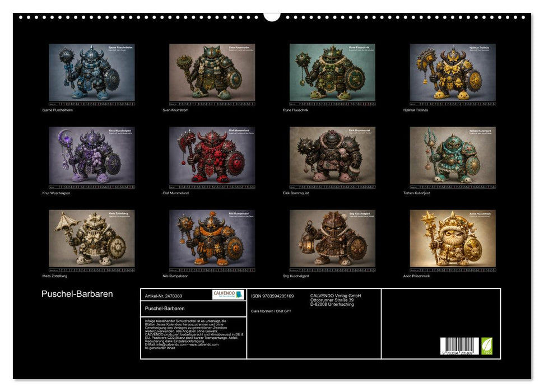Click the Clara Norstern / Chat GPT credit

coord(271,311)
